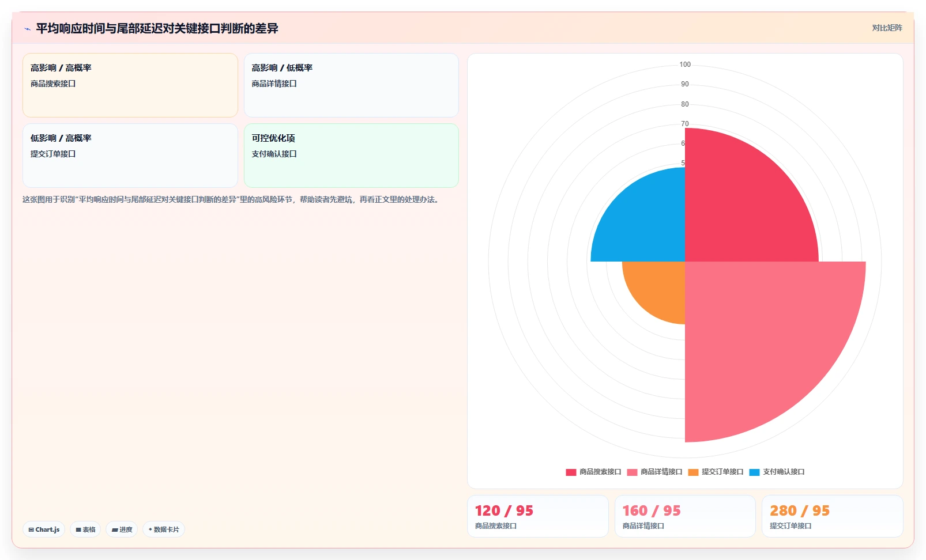Image resolution: width=926 pixels, height=560 pixels.
Task: Click the 商品搜索接口 text in top-left card
Action: point(53,84)
